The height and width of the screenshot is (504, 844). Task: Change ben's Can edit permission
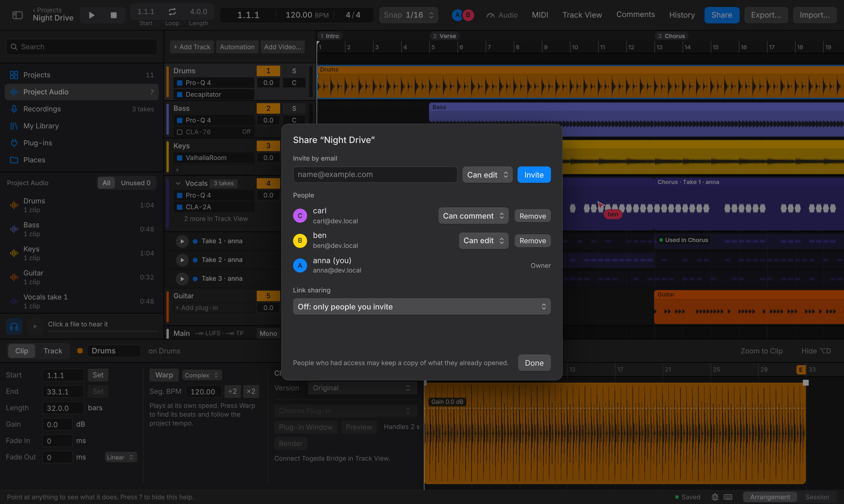pos(483,241)
